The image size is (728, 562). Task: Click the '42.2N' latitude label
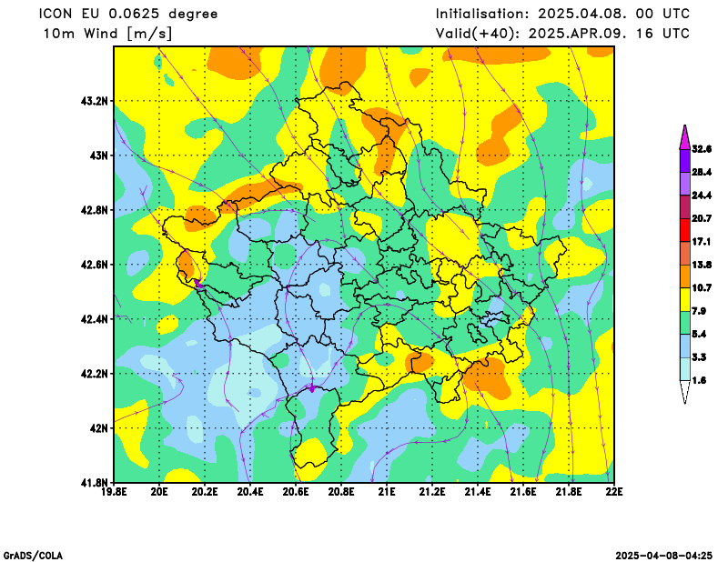tap(95, 374)
